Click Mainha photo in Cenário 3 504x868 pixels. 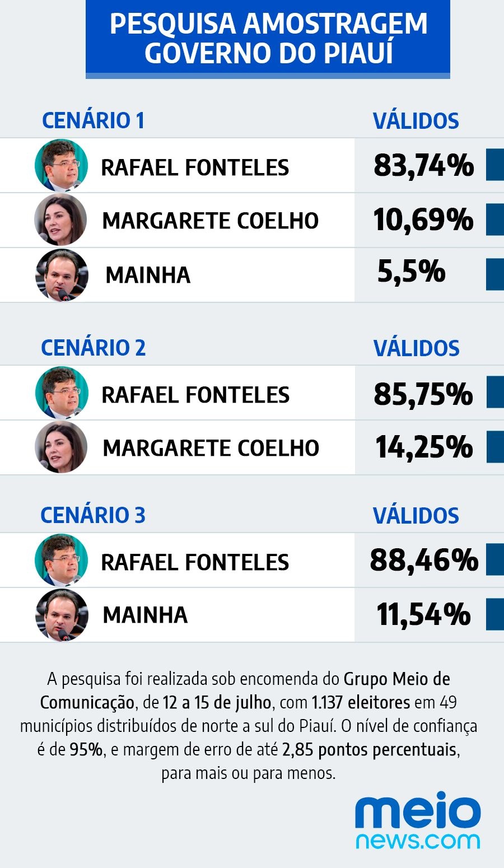tap(62, 615)
